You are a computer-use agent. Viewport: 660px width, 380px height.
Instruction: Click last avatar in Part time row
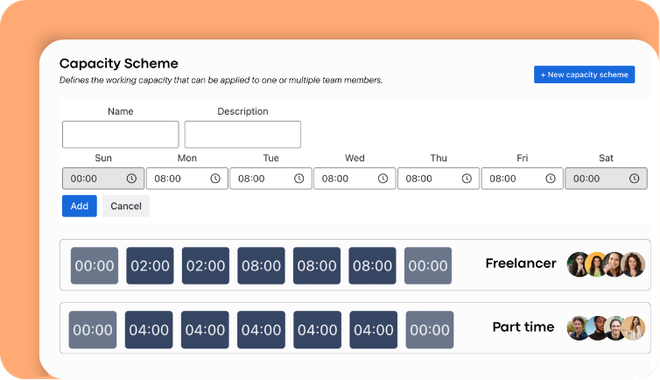634,328
